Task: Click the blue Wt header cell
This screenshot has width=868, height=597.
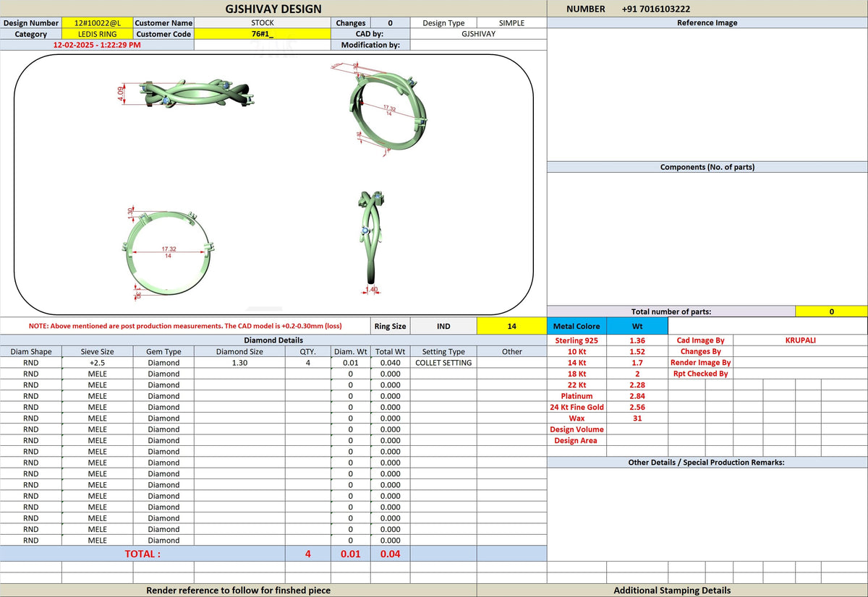Action: 637,326
